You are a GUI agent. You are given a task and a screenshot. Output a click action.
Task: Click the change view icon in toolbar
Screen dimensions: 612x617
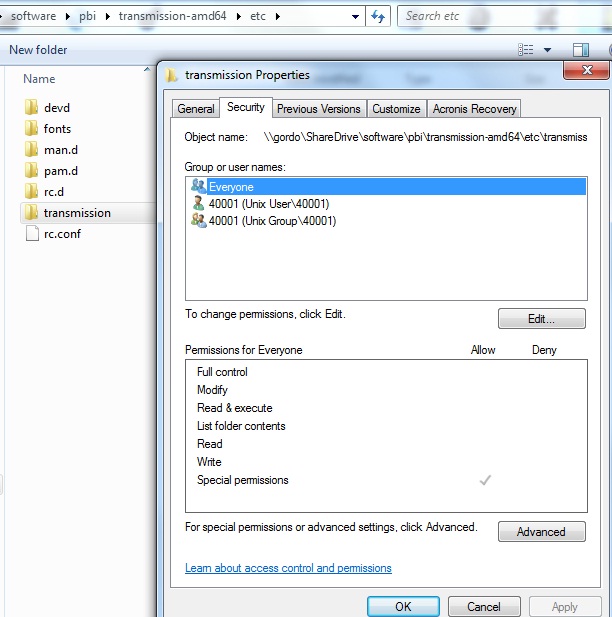(525, 50)
